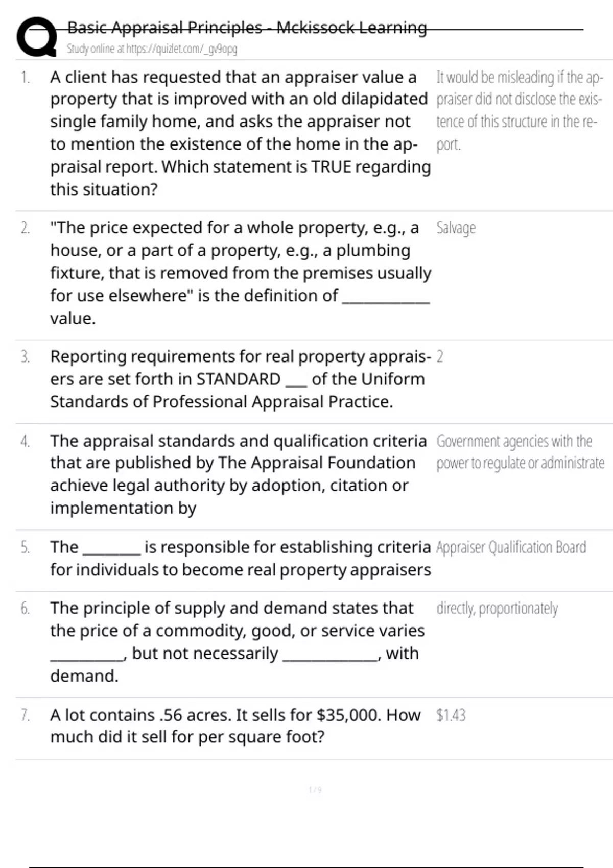Select question 6 on supply and demand
The height and width of the screenshot is (868, 613).
237,642
